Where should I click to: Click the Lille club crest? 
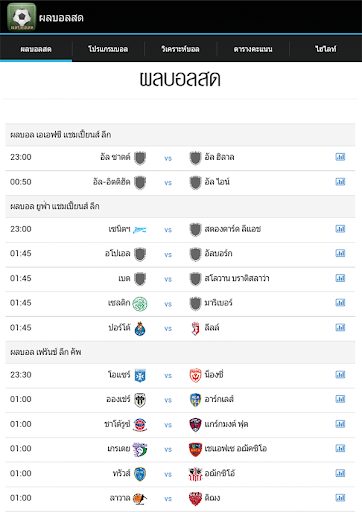tap(196, 329)
